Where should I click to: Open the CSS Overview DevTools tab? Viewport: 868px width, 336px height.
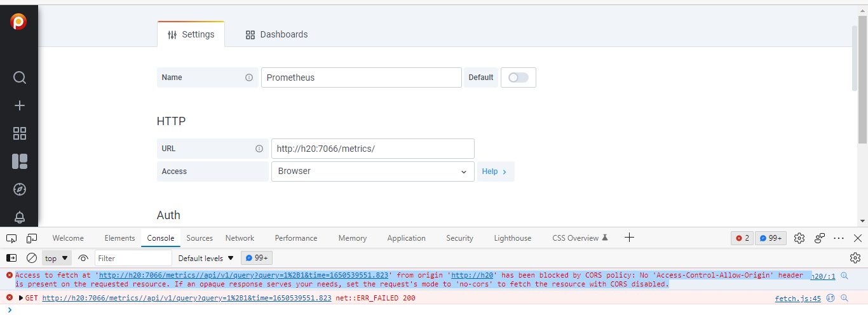coord(580,238)
